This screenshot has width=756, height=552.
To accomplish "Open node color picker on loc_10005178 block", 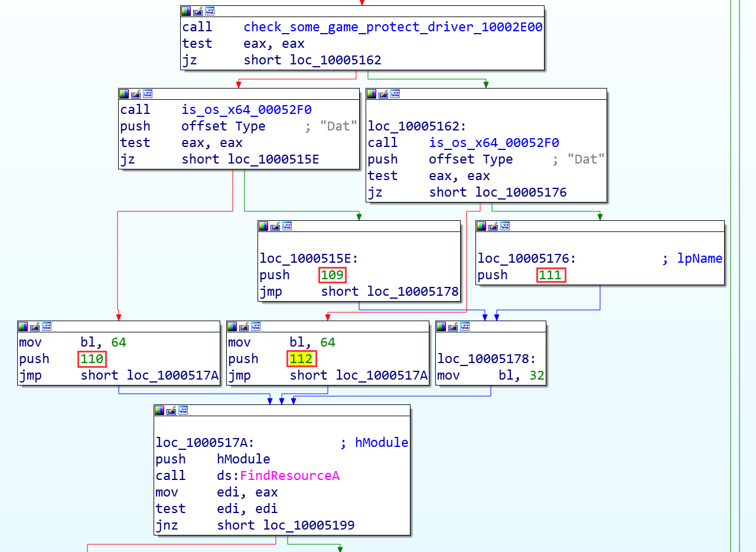I will click(x=441, y=326).
